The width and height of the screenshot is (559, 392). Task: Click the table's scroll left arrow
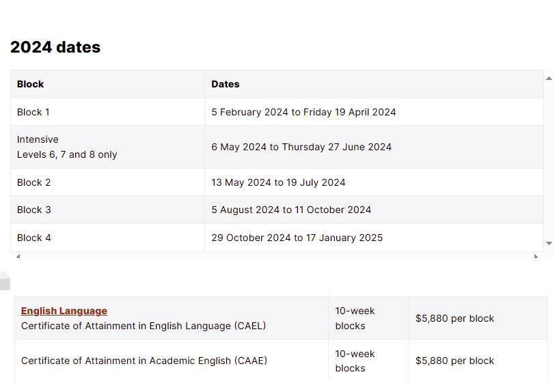pyautogui.click(x=18, y=256)
